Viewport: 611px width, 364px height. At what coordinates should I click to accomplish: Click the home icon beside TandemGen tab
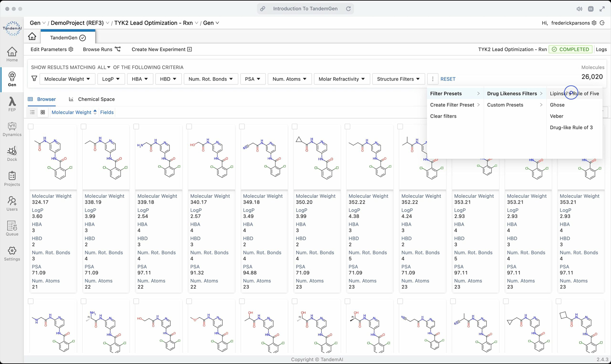(32, 36)
